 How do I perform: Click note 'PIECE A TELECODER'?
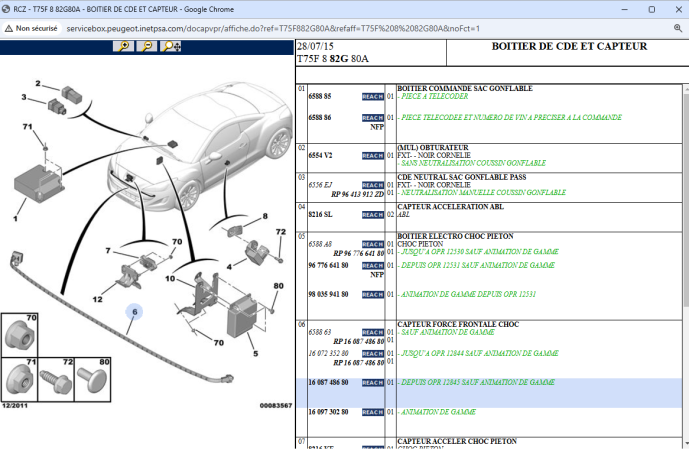tap(435, 96)
